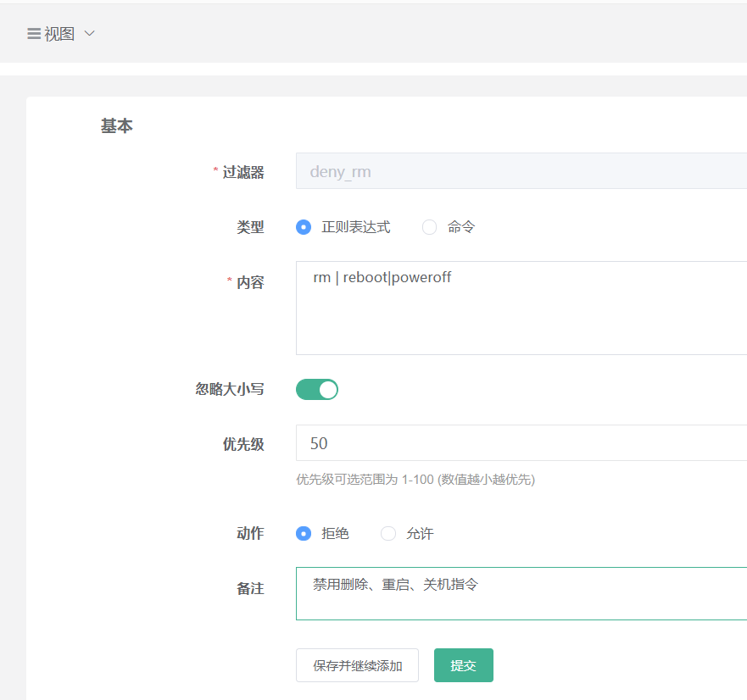Click the 动作 field label
Image resolution: width=747 pixels, height=700 pixels.
(251, 533)
